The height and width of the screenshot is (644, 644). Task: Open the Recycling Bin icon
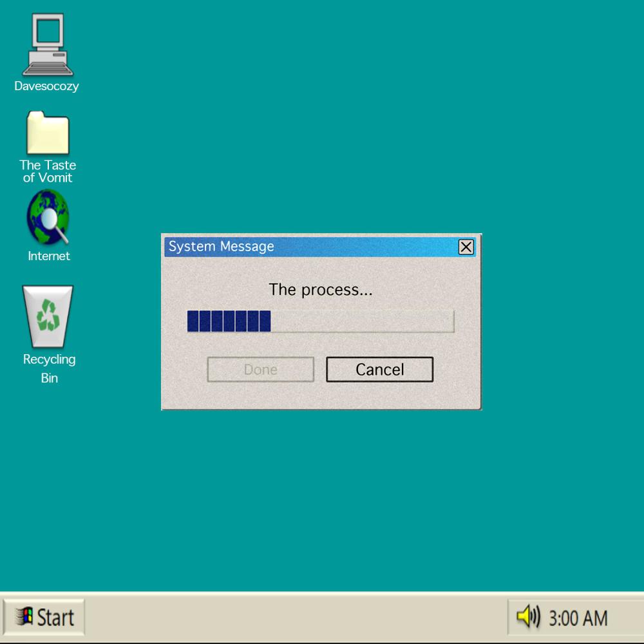tap(48, 316)
